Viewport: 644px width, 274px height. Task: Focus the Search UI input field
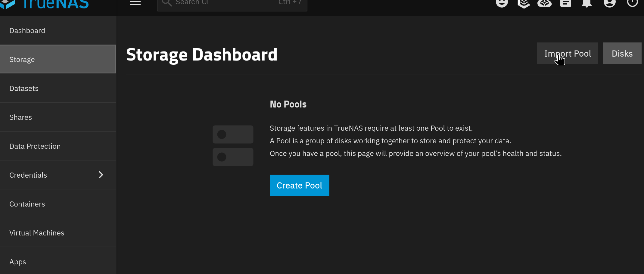pyautogui.click(x=232, y=4)
